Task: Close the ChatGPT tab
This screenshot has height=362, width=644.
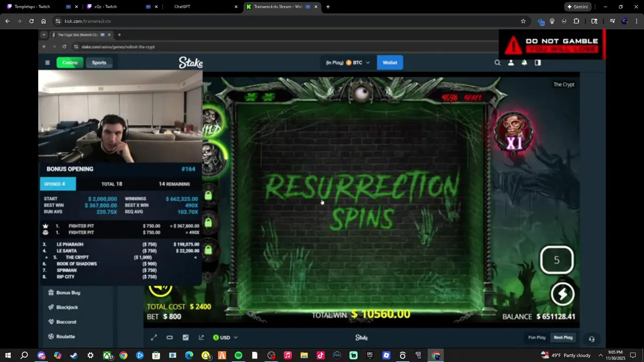Action: (x=236, y=7)
